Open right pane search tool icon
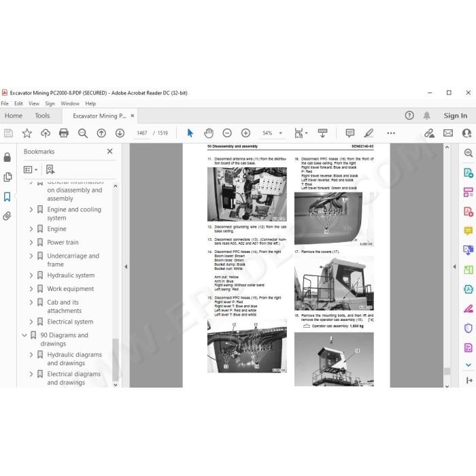The image size is (476, 476). coord(469,153)
